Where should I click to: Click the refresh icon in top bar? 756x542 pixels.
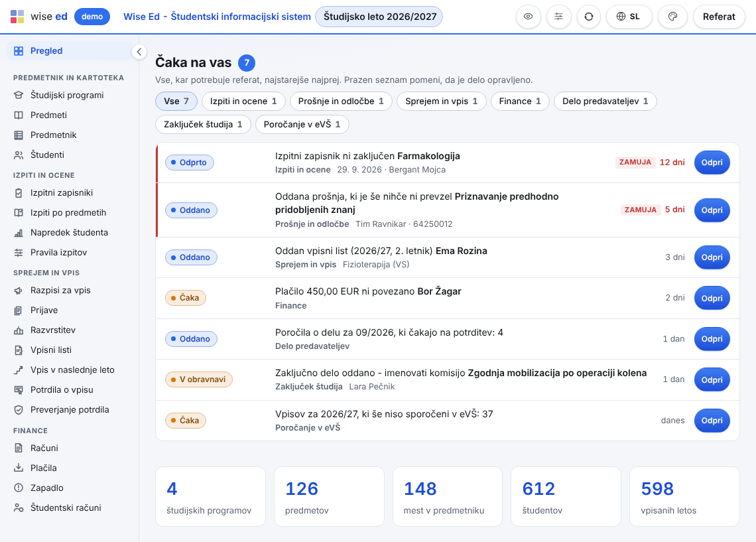click(589, 17)
